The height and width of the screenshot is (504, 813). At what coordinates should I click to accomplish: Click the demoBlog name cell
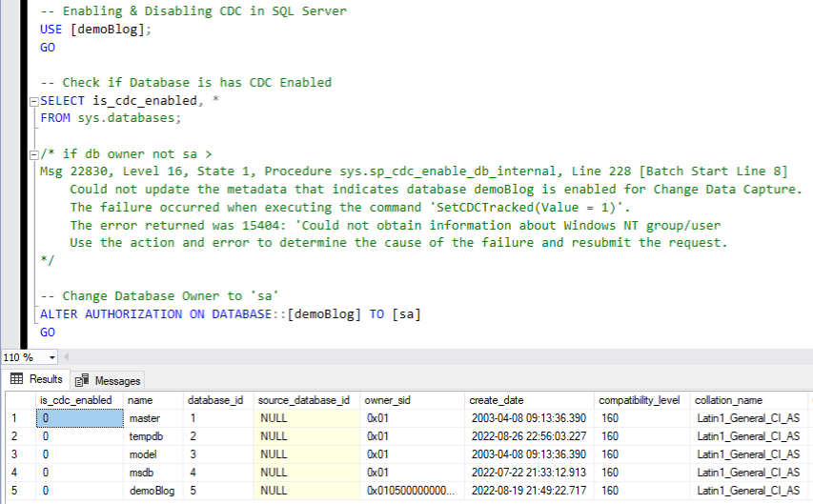pyautogui.click(x=152, y=491)
